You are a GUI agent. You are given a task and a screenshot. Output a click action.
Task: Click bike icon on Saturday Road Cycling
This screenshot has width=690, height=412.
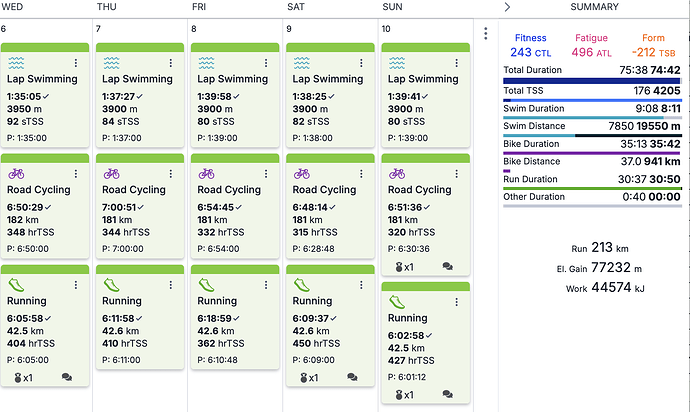point(302,174)
